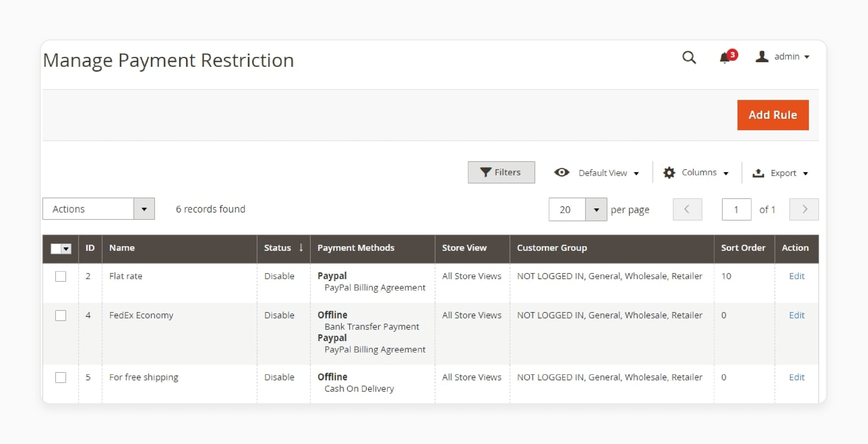
Task: Click the Columns gear icon
Action: 669,172
